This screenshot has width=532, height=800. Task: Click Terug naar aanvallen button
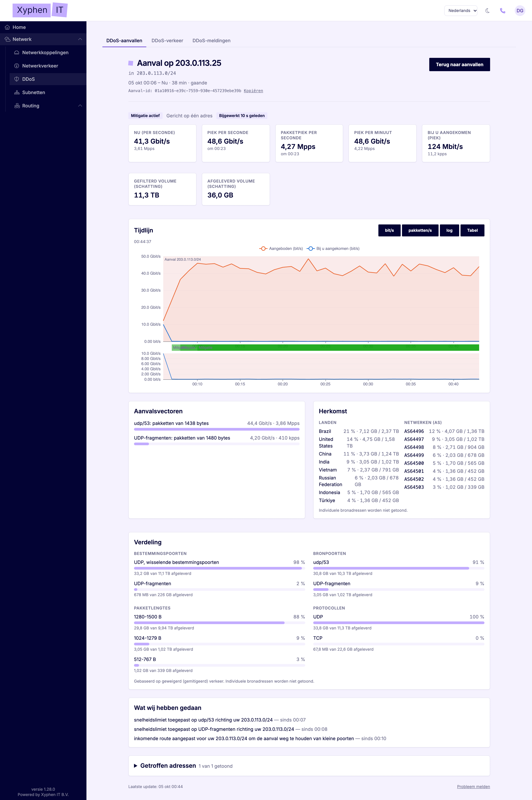(x=459, y=65)
